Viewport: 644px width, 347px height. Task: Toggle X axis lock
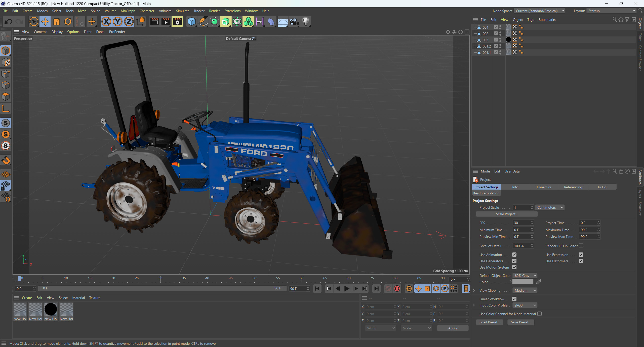106,22
